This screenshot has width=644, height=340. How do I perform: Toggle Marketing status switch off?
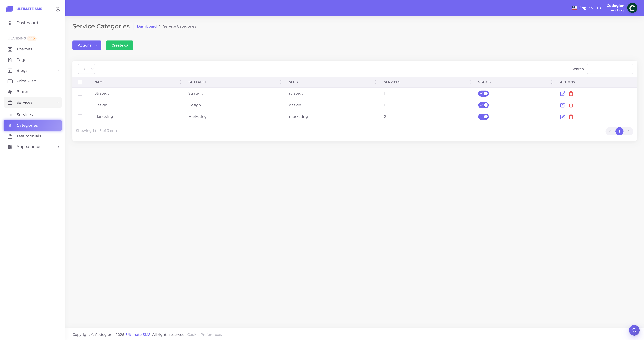coord(483,117)
